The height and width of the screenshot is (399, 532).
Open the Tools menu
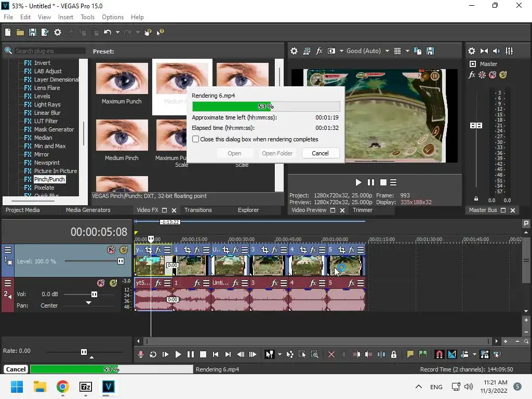[87, 17]
